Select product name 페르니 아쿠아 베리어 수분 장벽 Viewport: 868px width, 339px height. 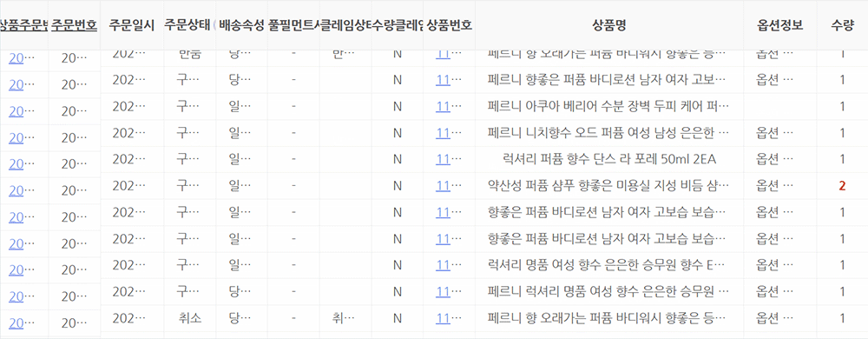608,106
